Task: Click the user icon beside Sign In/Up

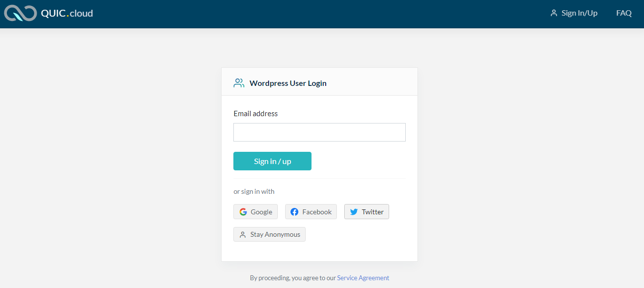Action: coord(554,13)
